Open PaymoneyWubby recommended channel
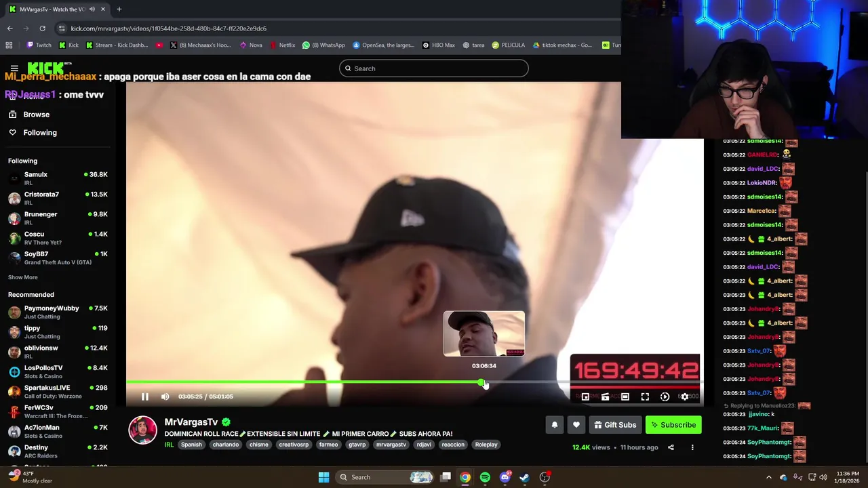This screenshot has width=868, height=488. click(58, 312)
